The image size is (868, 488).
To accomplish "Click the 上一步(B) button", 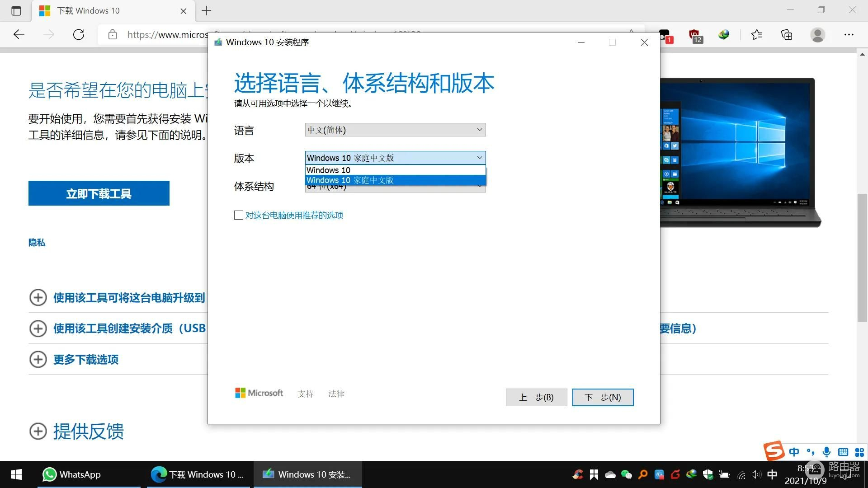I will (x=536, y=397).
